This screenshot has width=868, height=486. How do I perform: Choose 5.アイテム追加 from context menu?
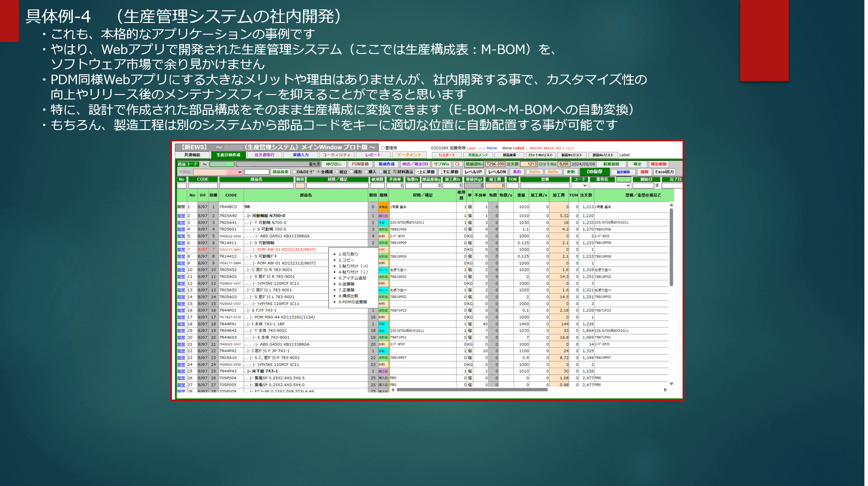(x=353, y=278)
